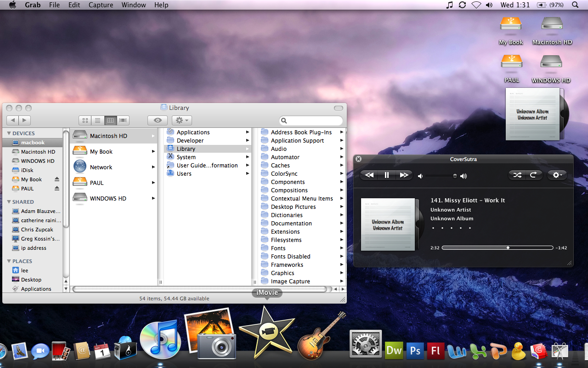Open iMovie star icon in Dock
The image size is (588, 368).
[x=266, y=333]
